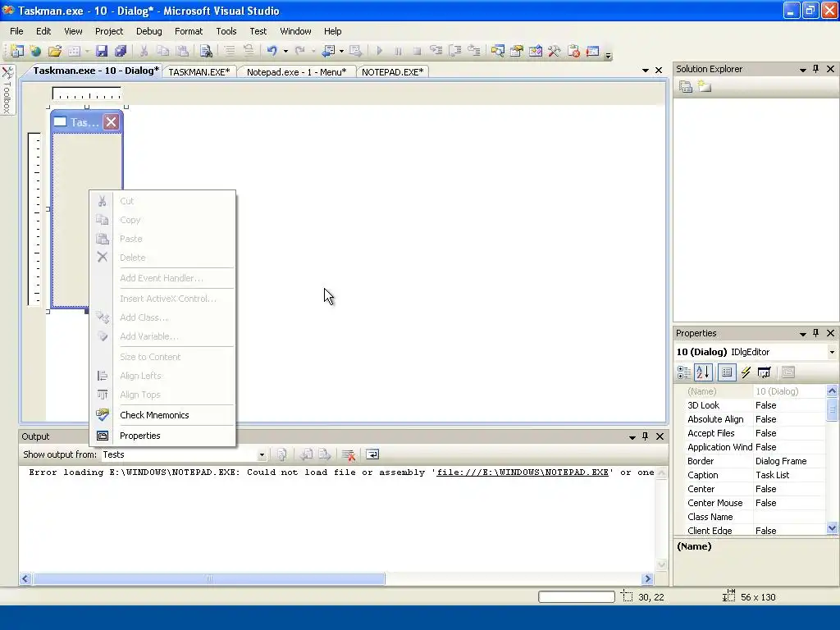Click the New Web Site globe icon
Viewport: 840px width, 630px height.
[x=36, y=51]
